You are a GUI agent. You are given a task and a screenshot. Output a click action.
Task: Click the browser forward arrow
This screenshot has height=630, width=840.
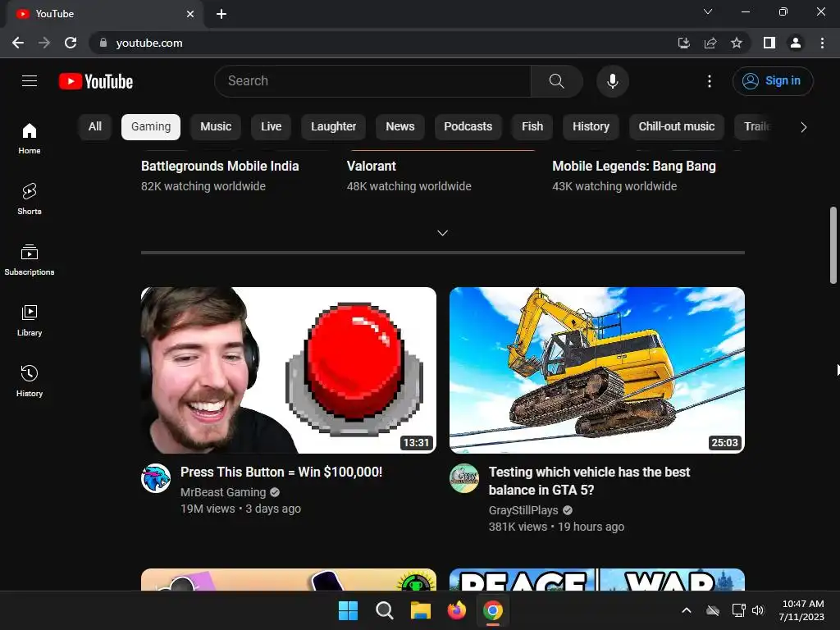coord(44,43)
